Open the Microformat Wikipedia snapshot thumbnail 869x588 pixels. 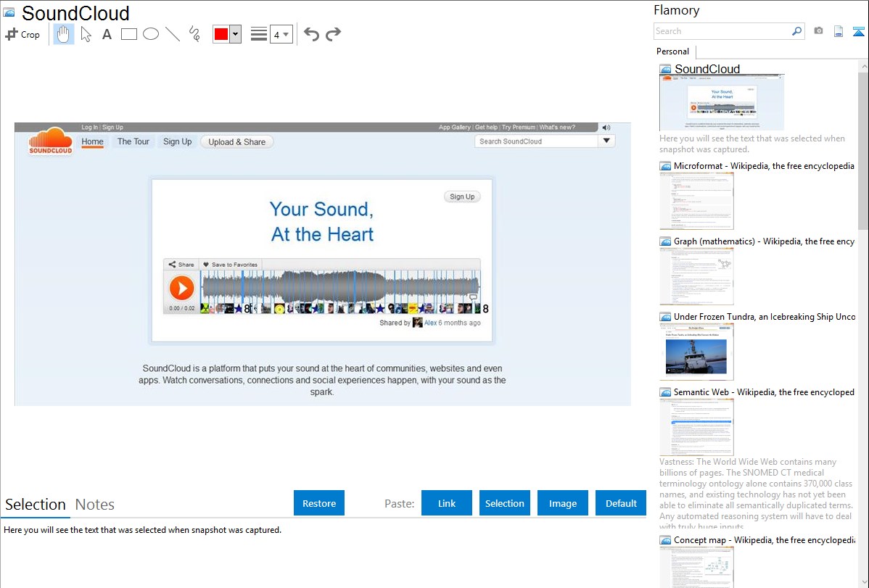pos(696,201)
